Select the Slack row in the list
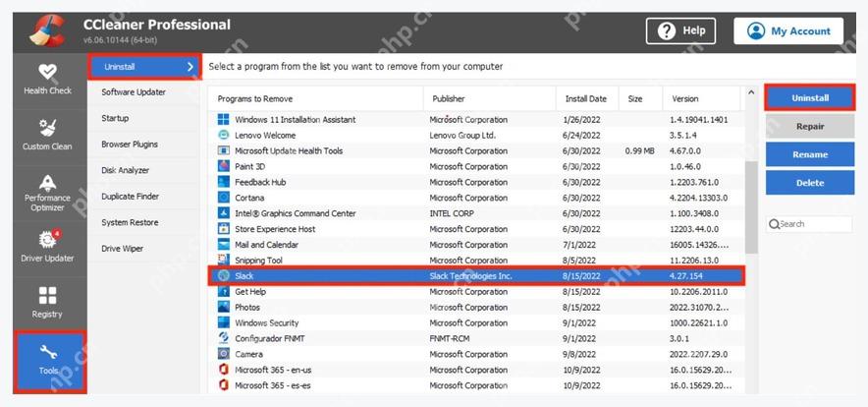The width and height of the screenshot is (868, 407). click(x=476, y=275)
